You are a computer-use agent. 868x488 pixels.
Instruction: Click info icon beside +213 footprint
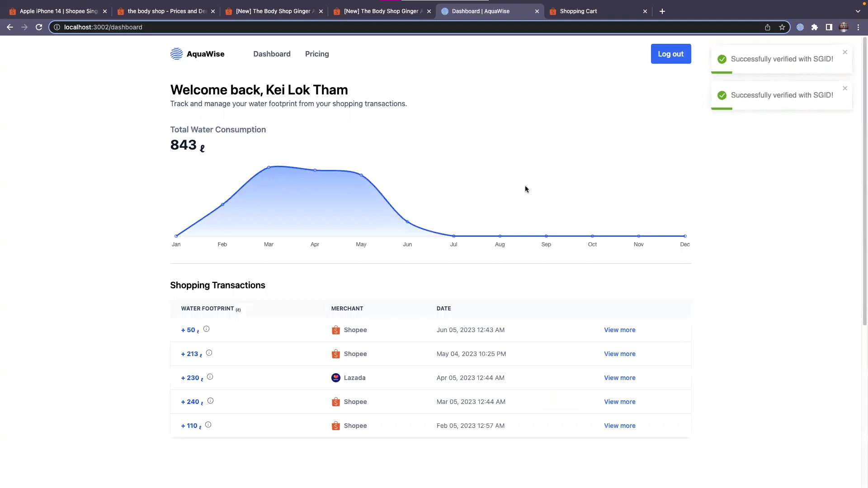coord(209,353)
